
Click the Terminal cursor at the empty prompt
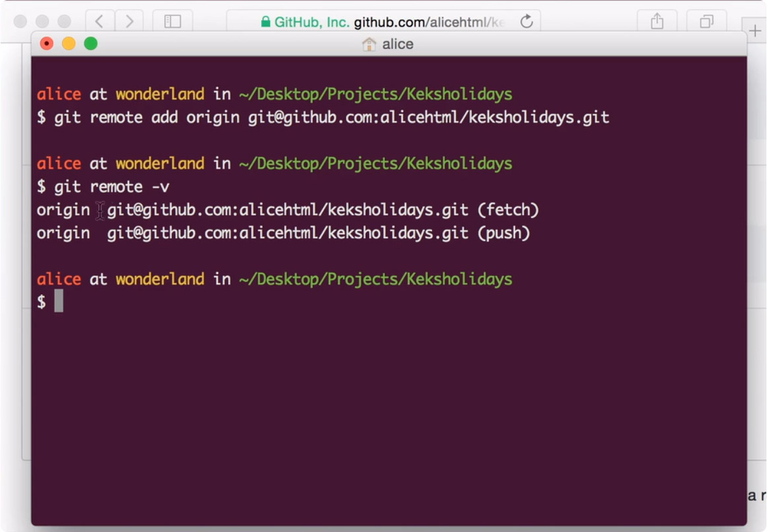click(x=59, y=301)
